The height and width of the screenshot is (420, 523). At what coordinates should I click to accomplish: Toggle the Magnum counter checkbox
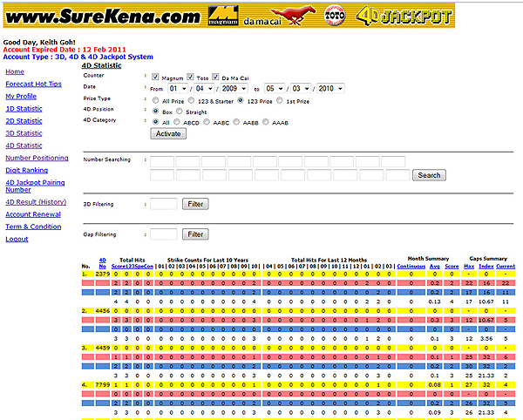tap(155, 77)
